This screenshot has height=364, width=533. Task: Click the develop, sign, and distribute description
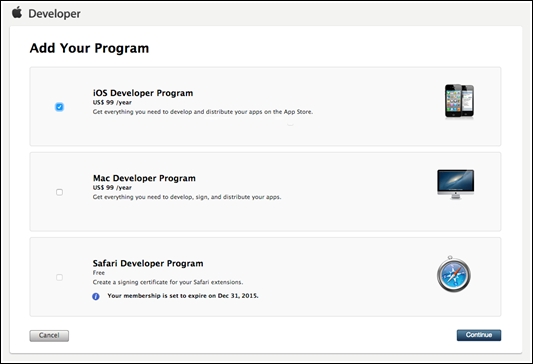click(187, 197)
